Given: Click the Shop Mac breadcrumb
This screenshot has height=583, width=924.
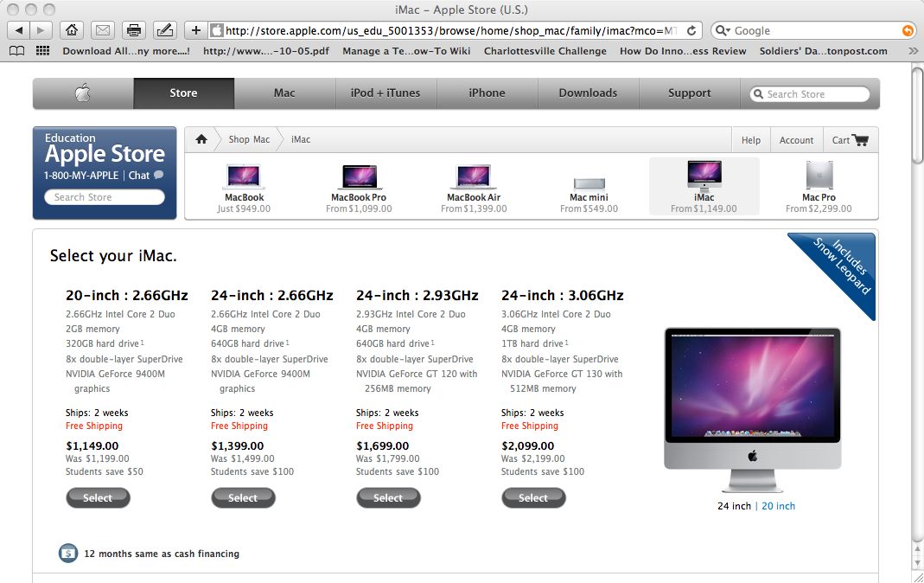Looking at the screenshot, I should coord(249,140).
